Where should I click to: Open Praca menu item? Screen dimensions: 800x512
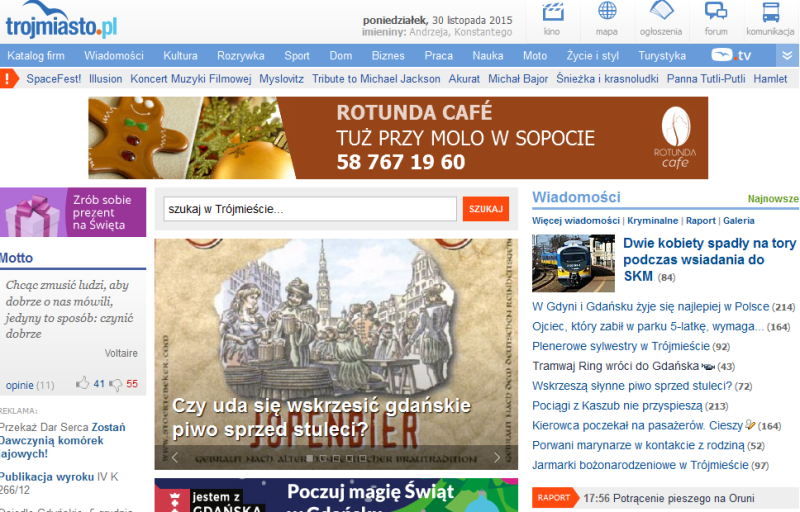[x=439, y=56]
